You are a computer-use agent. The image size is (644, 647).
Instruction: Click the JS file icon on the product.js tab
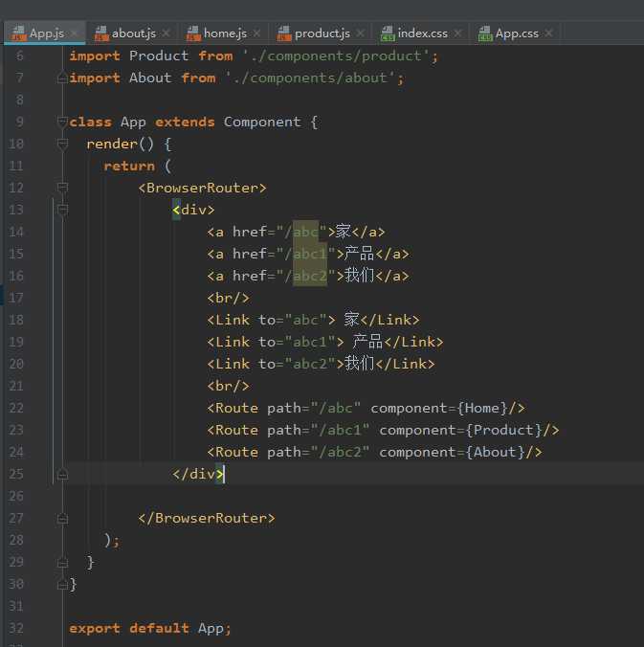283,33
